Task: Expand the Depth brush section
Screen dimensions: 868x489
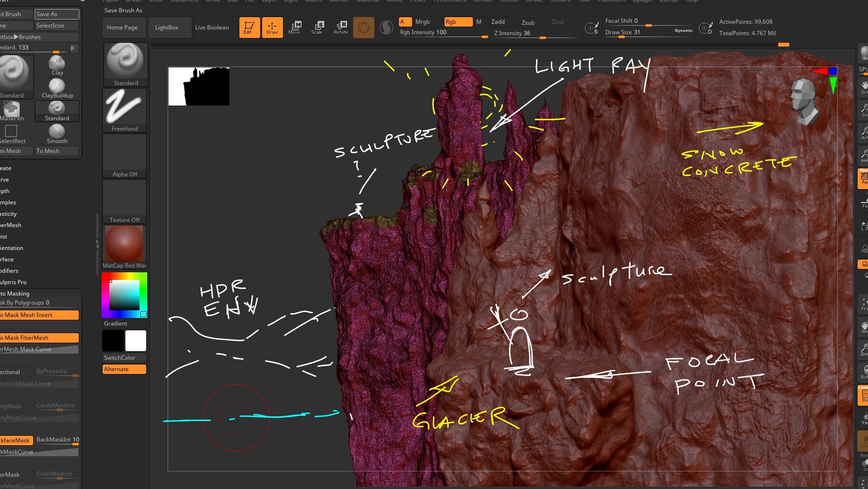Action: click(5, 191)
